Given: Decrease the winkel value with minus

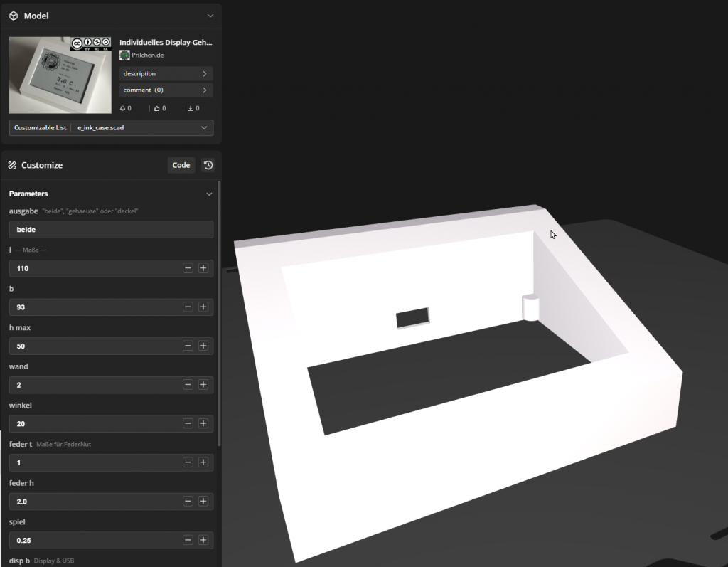Looking at the screenshot, I should point(188,423).
